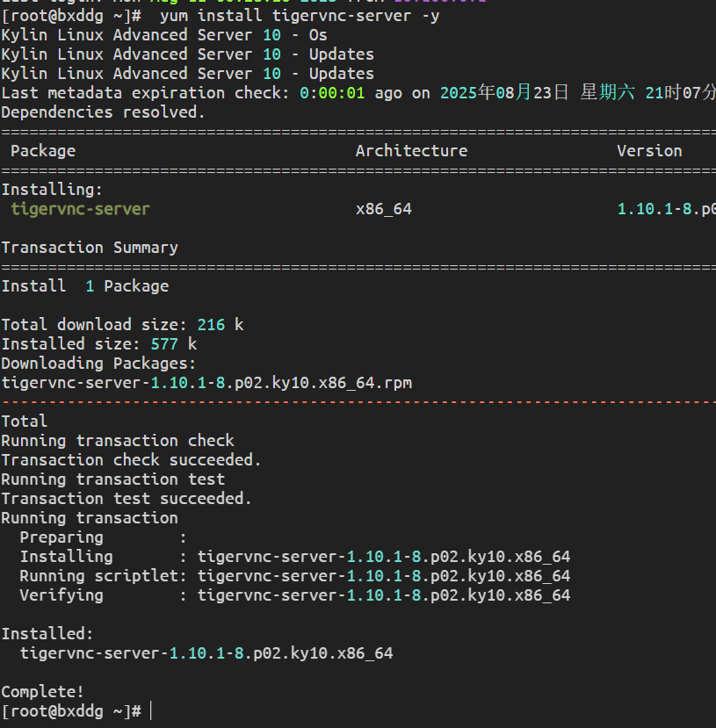The width and height of the screenshot is (716, 728).
Task: Select the 'Installing:' heading under the table header
Action: 52,190
